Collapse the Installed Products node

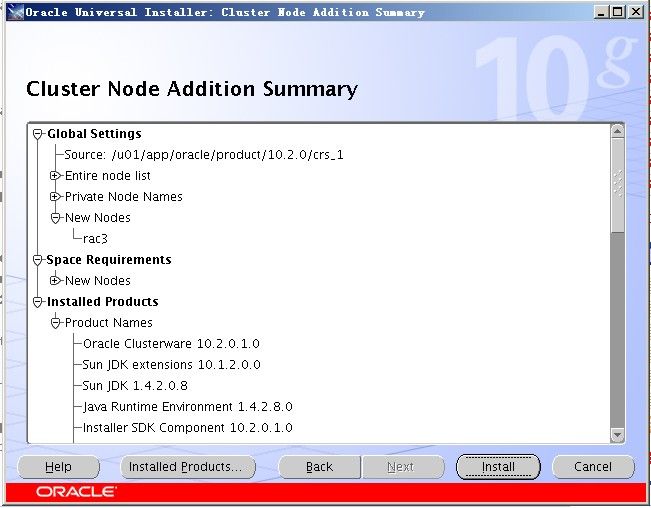tap(38, 302)
